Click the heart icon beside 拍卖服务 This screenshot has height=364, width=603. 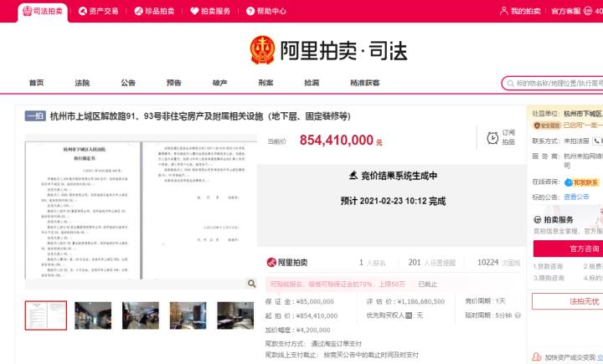[x=194, y=11]
